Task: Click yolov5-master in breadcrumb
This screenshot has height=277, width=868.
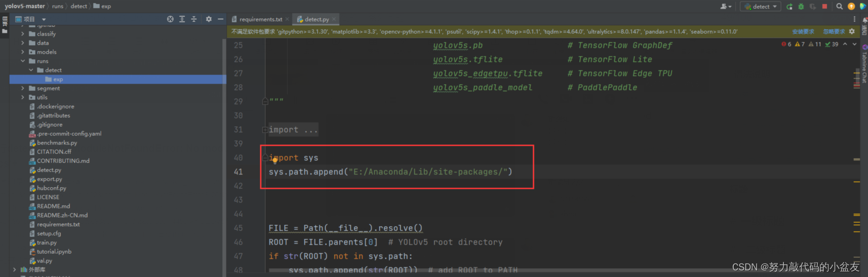Action: 25,6
